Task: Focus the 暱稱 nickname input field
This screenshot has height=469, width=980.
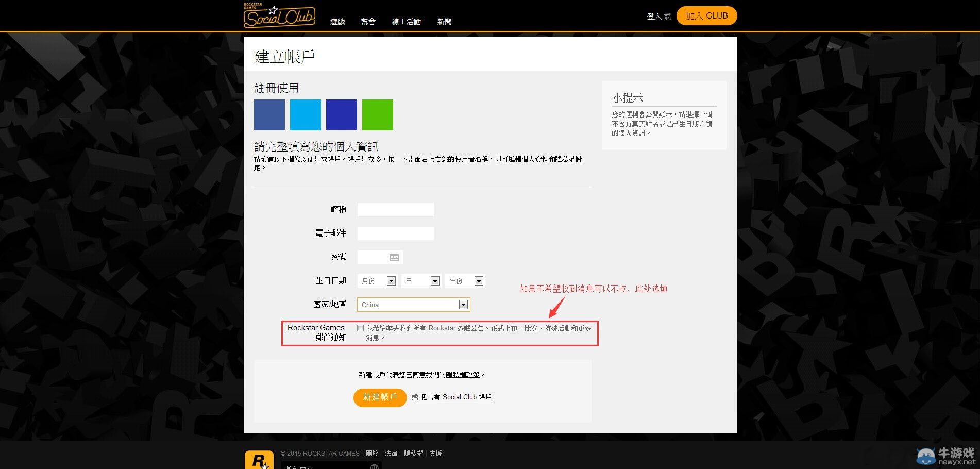Action: click(x=396, y=209)
